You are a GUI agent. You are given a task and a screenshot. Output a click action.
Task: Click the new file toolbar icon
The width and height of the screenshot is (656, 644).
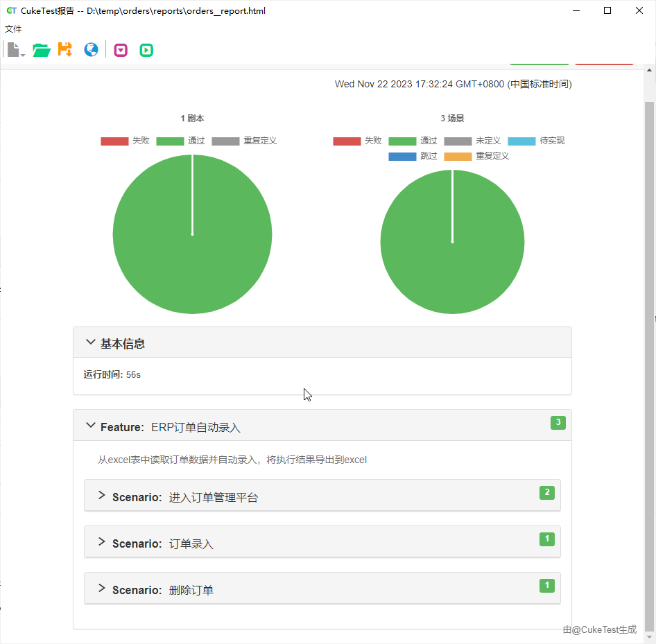(13, 50)
